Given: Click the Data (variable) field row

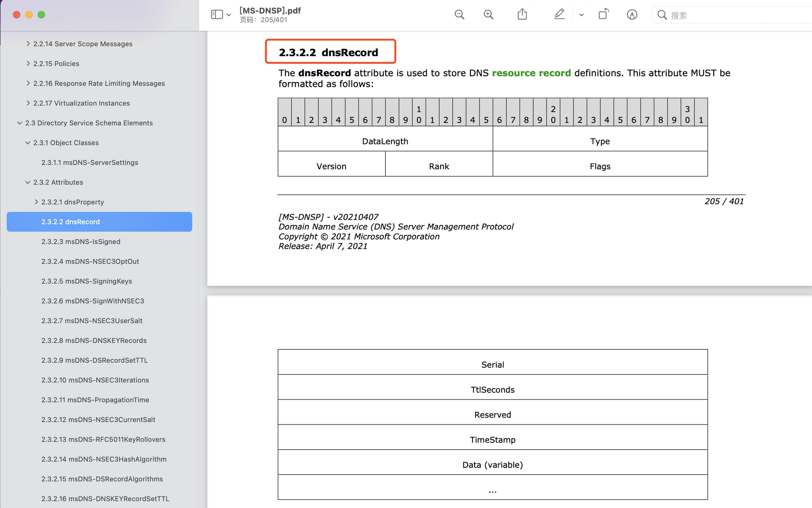Looking at the screenshot, I should coord(493,463).
